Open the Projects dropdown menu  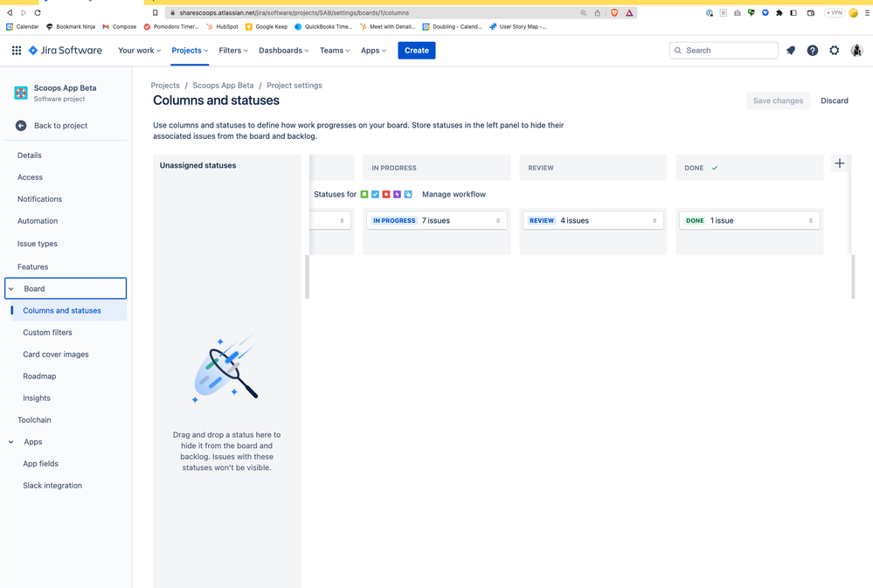click(x=190, y=51)
